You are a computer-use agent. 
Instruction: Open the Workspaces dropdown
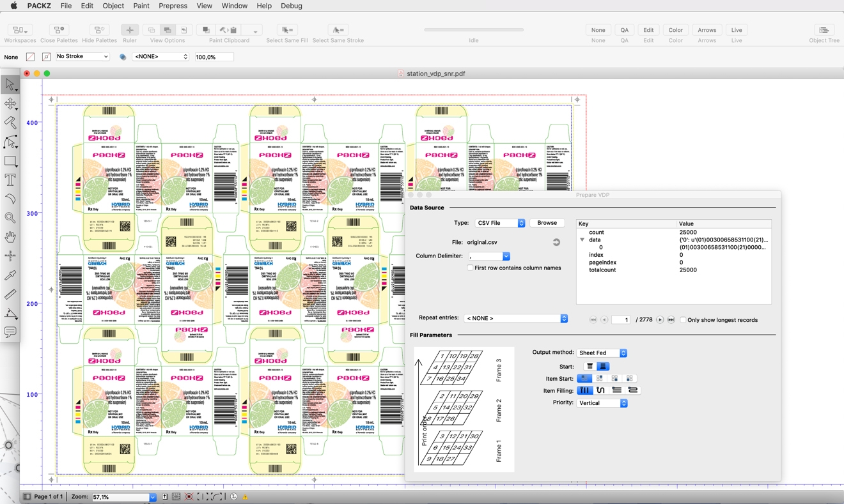pyautogui.click(x=19, y=30)
